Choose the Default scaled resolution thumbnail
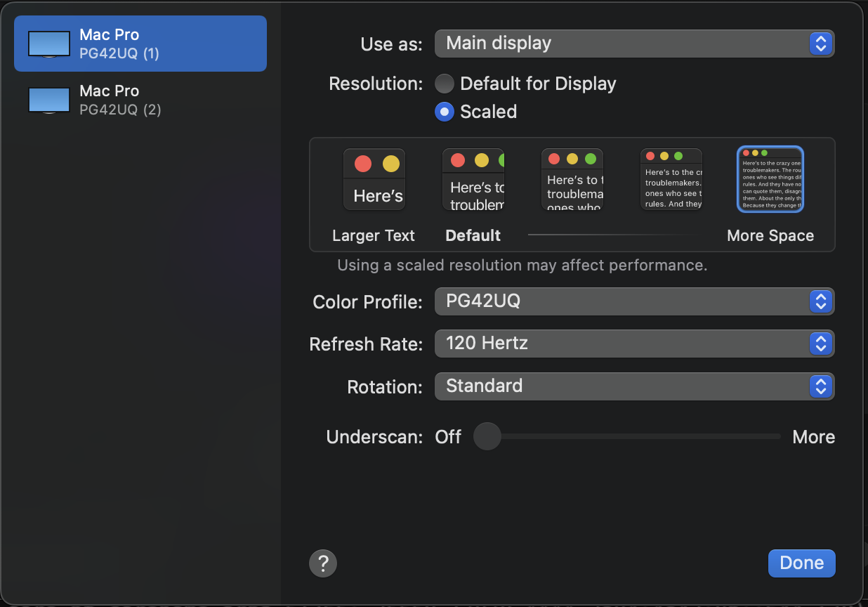 click(473, 180)
